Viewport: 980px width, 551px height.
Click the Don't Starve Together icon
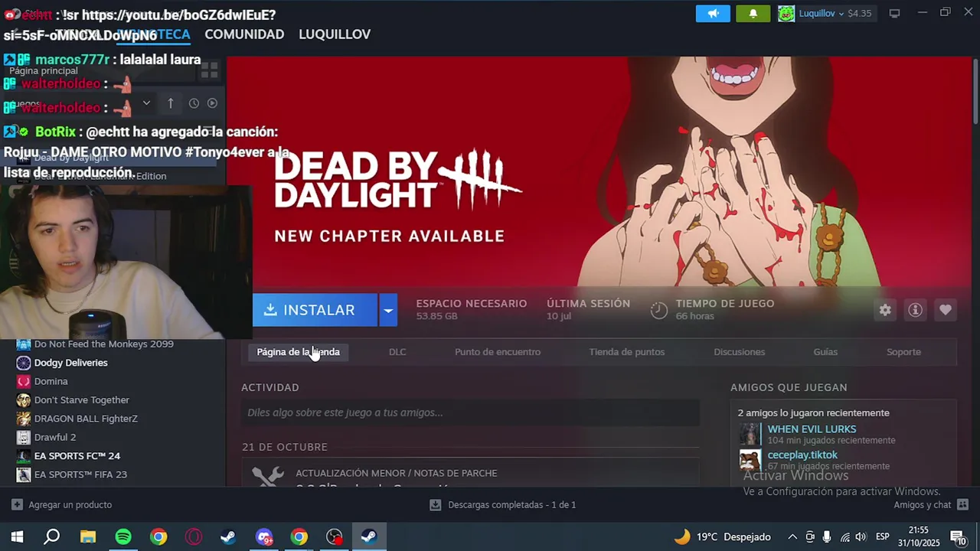coord(24,400)
